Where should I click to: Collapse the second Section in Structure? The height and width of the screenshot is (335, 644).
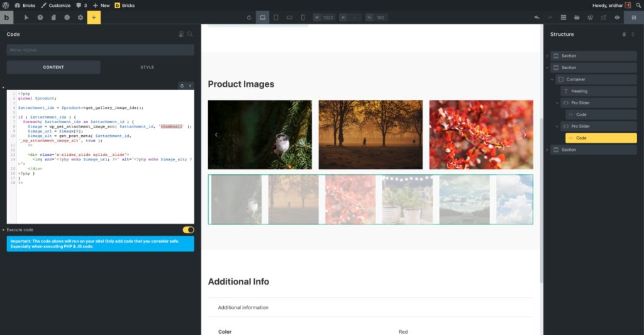[547, 67]
